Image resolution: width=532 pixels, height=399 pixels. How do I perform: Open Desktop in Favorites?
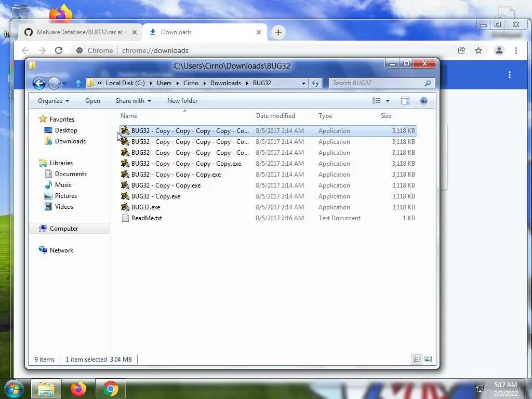(x=66, y=130)
